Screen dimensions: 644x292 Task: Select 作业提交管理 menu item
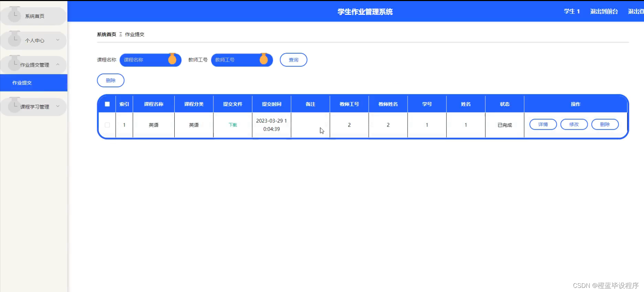[x=33, y=65]
